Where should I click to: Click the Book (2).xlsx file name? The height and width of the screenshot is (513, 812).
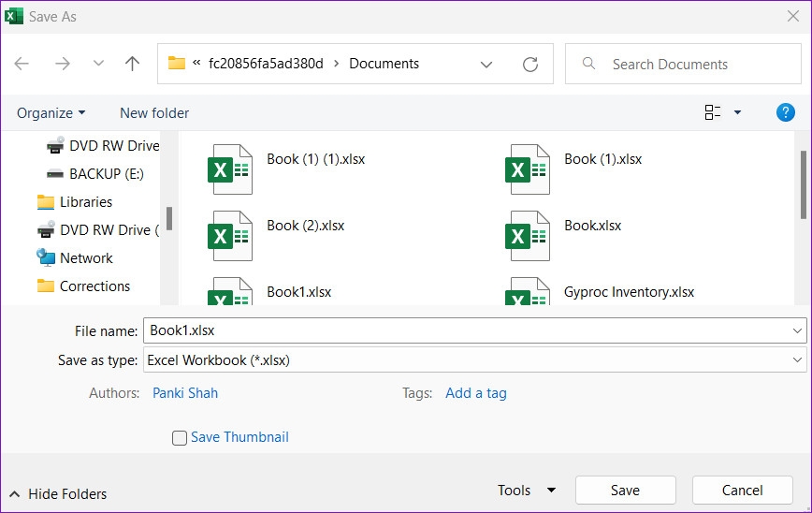tap(306, 226)
